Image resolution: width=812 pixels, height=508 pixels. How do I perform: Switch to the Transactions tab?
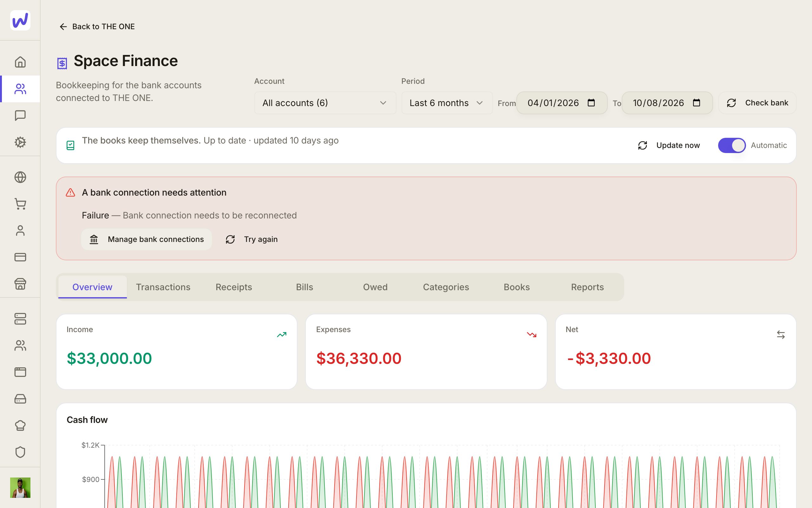coord(163,287)
